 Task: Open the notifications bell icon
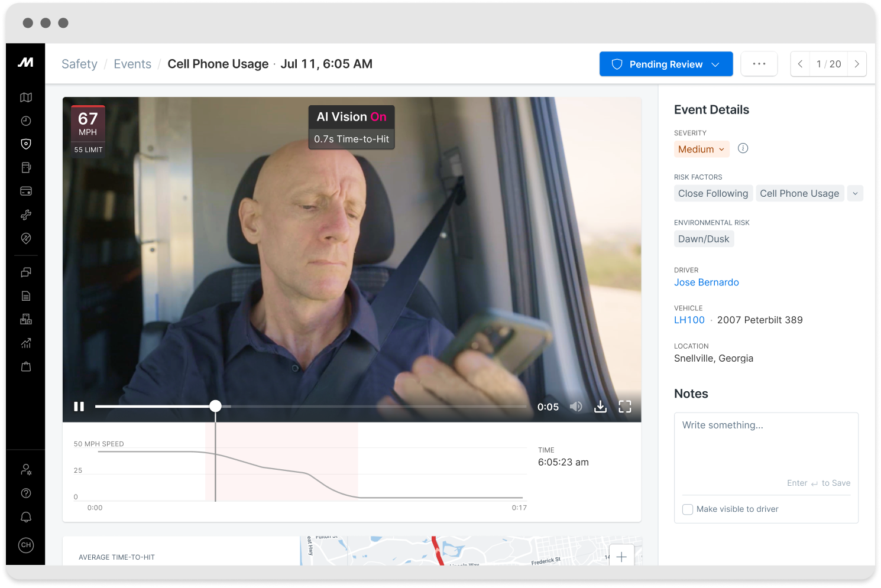(26, 517)
